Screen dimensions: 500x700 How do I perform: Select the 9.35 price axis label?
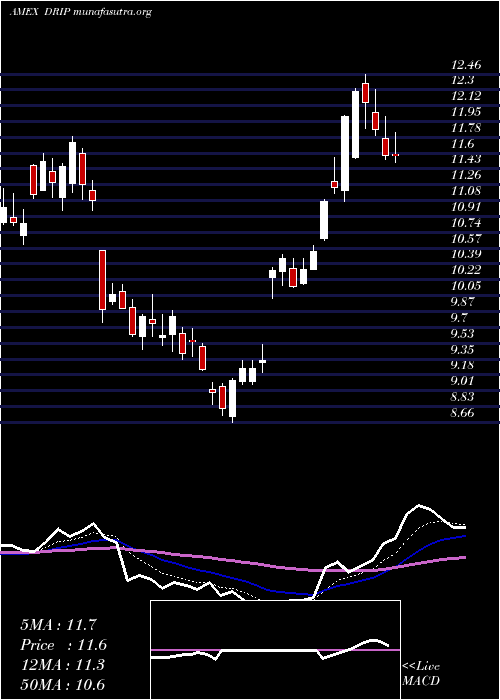coord(462,349)
